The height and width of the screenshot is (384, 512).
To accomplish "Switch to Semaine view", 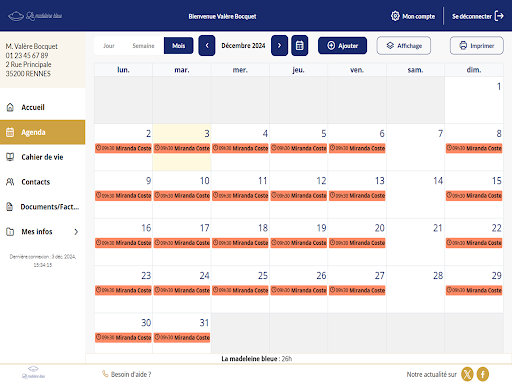I will coord(143,46).
